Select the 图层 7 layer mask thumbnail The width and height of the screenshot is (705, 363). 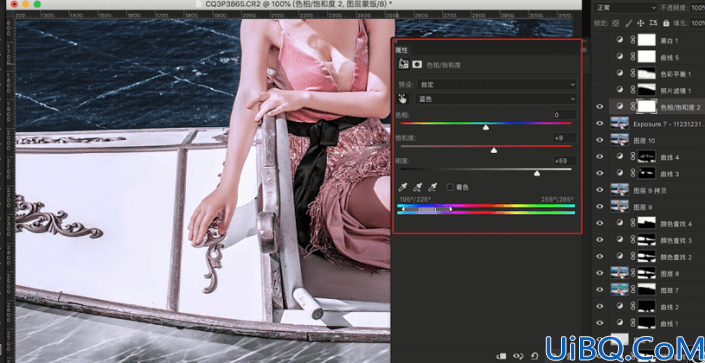pyautogui.click(x=647, y=290)
